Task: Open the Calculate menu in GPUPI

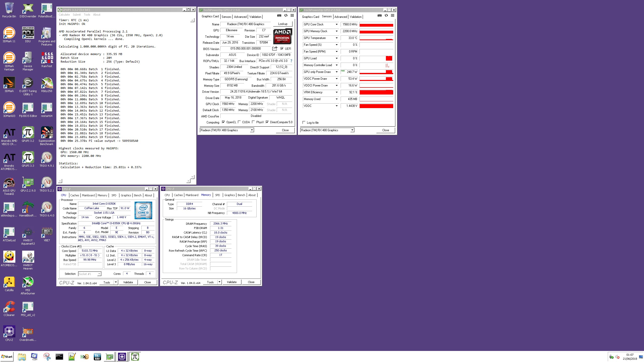Action: click(x=64, y=15)
